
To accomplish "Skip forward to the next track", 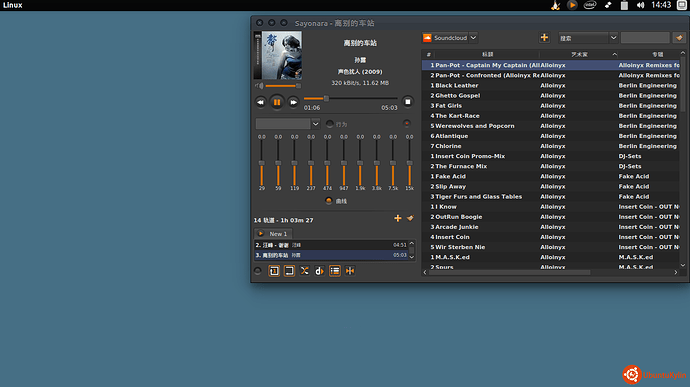I will pos(293,102).
